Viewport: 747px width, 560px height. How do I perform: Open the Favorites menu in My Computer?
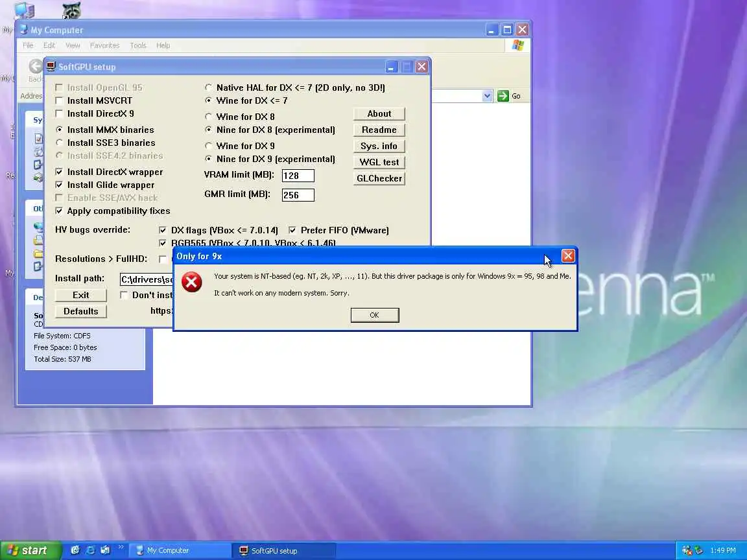point(104,45)
